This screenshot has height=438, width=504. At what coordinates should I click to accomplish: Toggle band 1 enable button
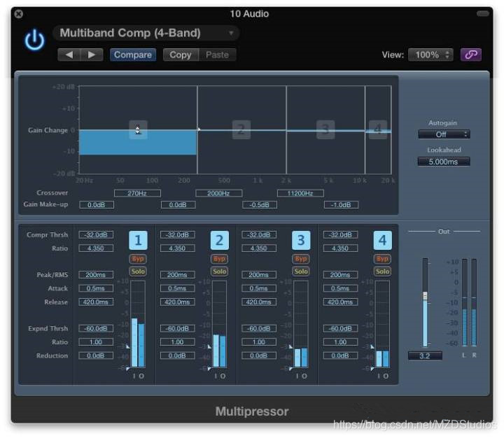(x=138, y=241)
